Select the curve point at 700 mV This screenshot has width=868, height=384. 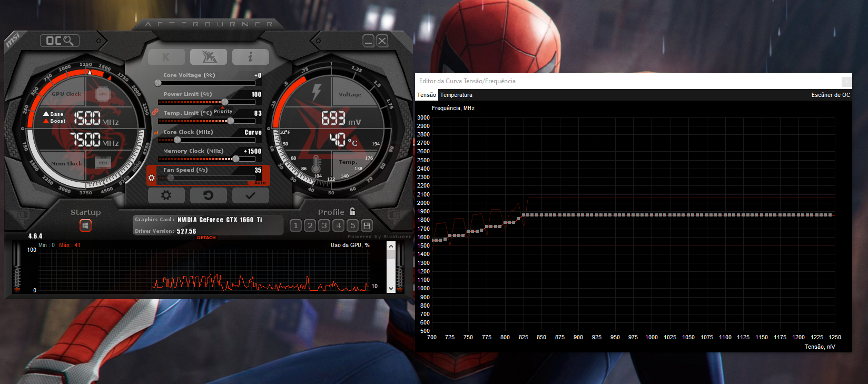(x=433, y=240)
